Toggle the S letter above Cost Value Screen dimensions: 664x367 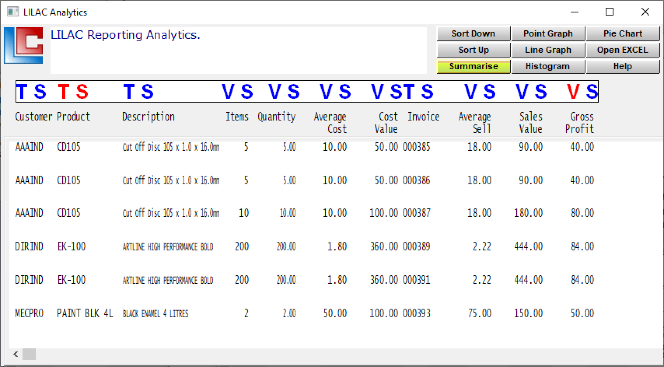(396, 92)
